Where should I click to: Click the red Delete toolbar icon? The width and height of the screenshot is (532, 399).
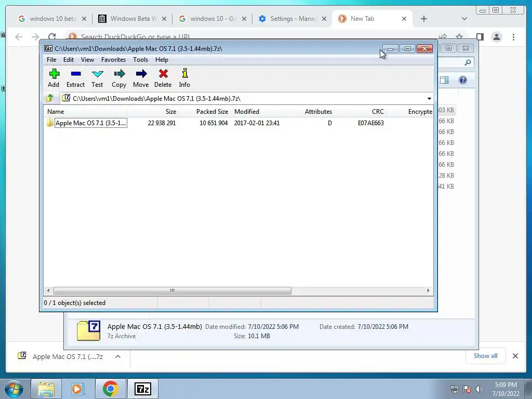click(163, 78)
